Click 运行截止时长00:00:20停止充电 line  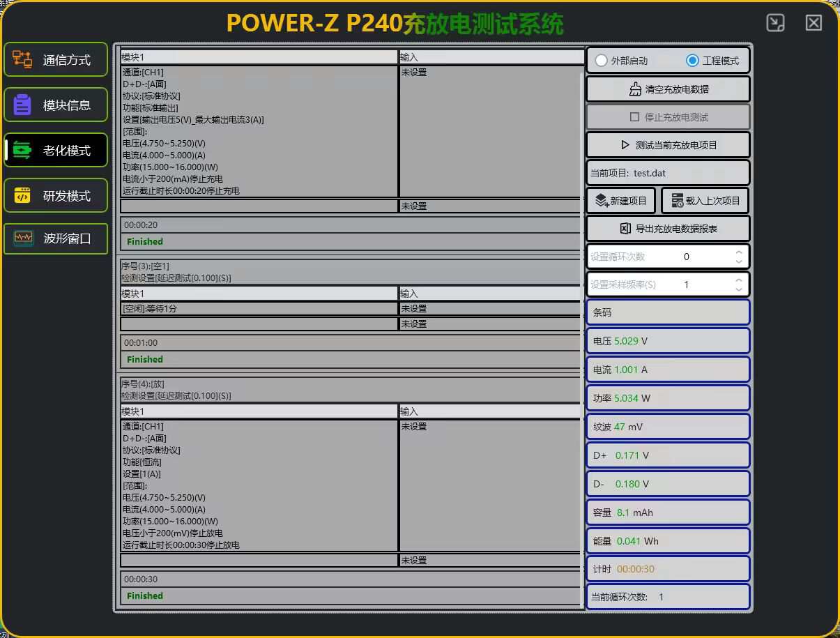[181, 191]
